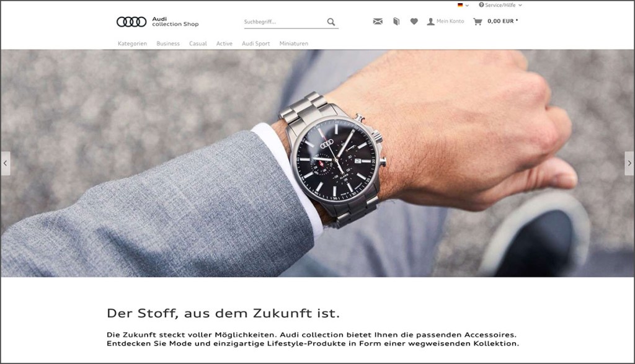Open the wishlist heart icon
Image resolution: width=635 pixels, height=364 pixels.
414,22
